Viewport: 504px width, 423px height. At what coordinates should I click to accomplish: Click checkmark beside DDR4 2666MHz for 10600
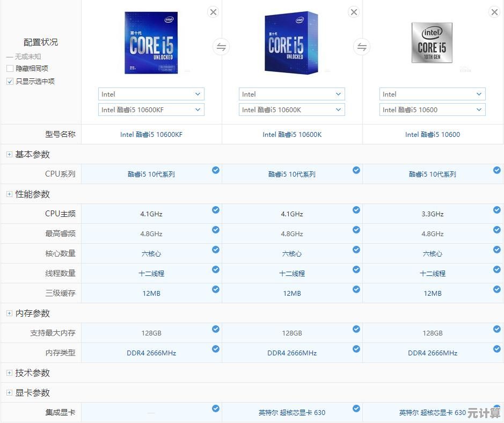tap(496, 349)
